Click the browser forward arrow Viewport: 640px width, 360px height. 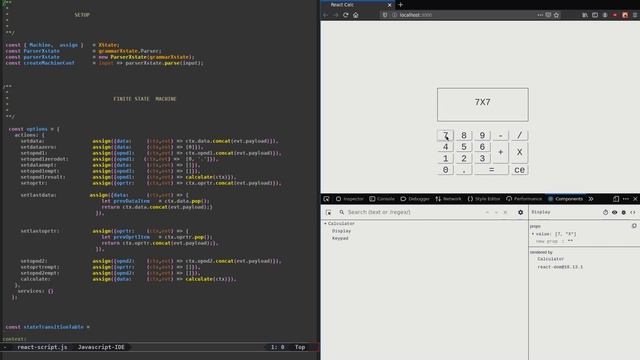pyautogui.click(x=336, y=15)
